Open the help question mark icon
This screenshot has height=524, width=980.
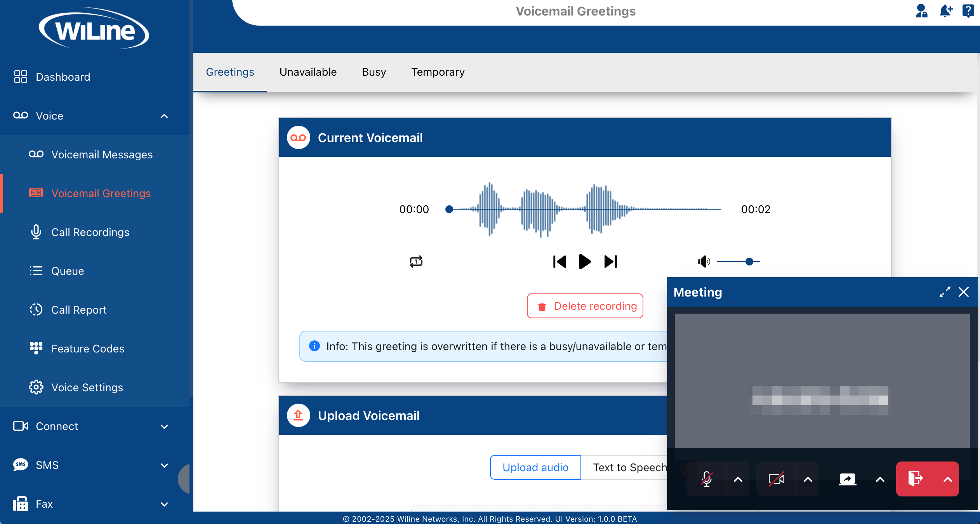(968, 11)
